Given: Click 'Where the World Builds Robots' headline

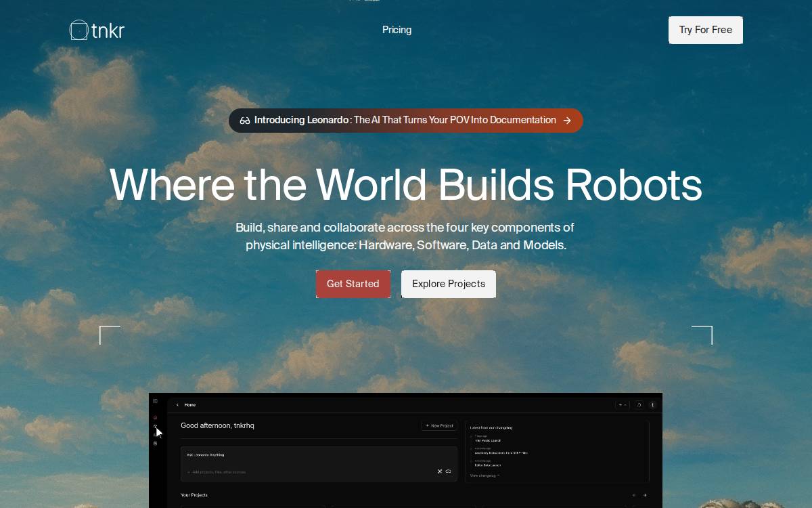Looking at the screenshot, I should 406,184.
